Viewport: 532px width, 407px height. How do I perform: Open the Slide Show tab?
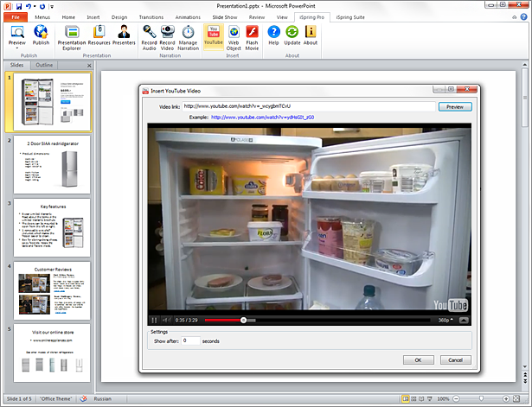tap(225, 17)
